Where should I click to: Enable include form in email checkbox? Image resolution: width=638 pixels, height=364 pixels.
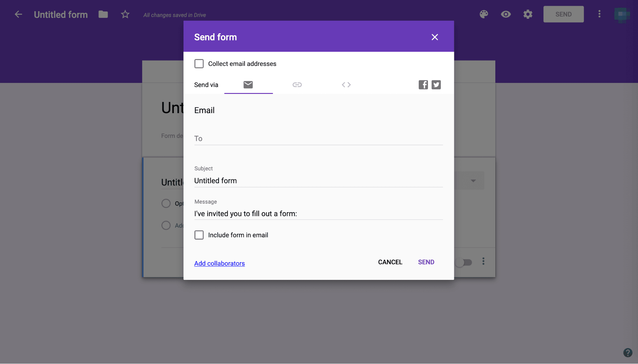(199, 235)
